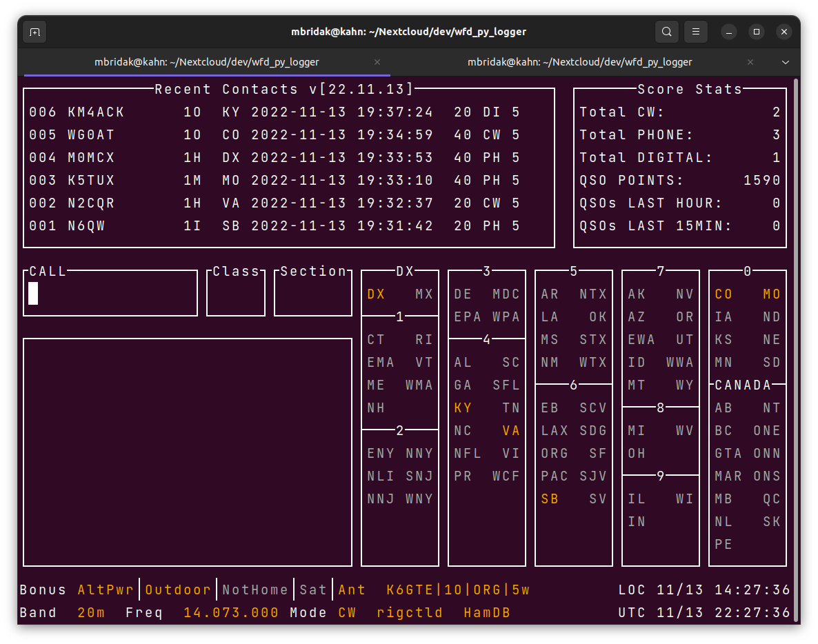Open the hamburger menu in title bar

coord(697,32)
